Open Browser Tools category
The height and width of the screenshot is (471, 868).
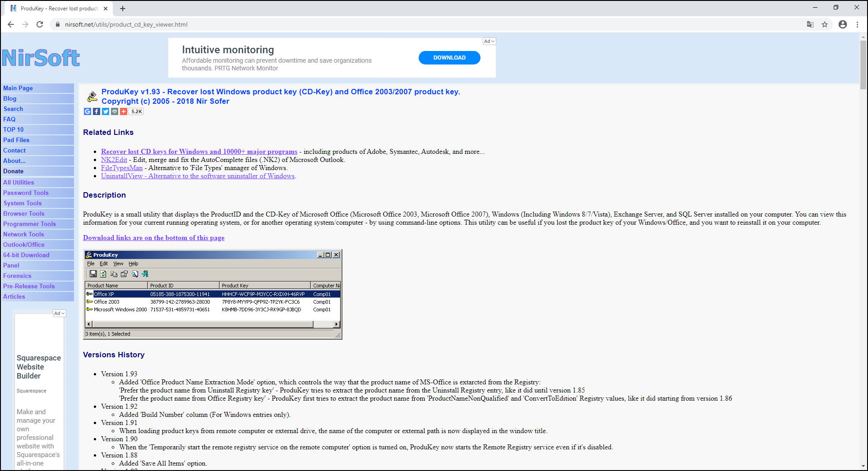point(37,213)
